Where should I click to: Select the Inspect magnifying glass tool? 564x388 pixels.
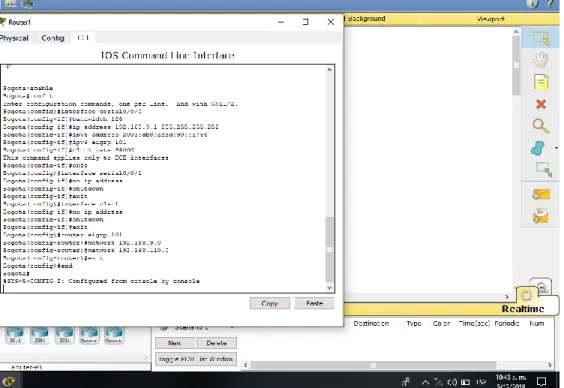pyautogui.click(x=541, y=126)
